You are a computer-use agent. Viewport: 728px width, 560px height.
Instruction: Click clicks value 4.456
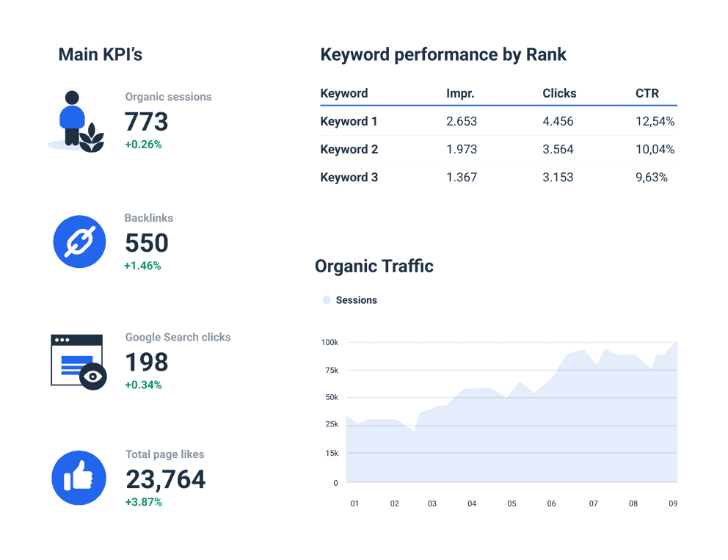click(558, 121)
